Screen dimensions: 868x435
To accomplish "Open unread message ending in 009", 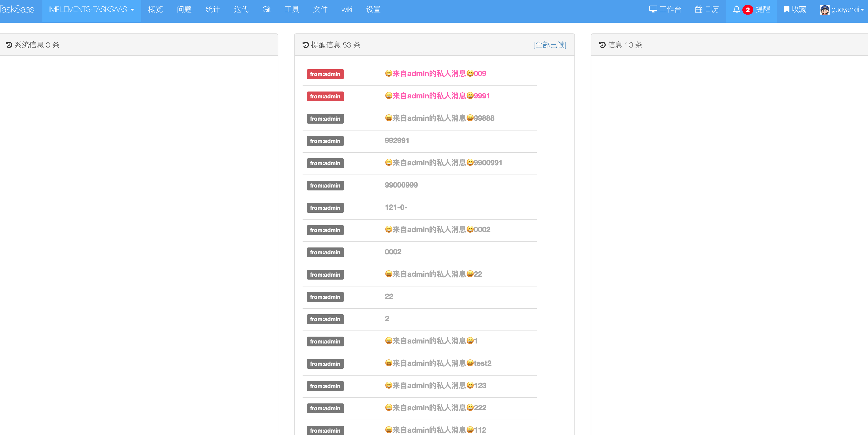I will tap(435, 73).
